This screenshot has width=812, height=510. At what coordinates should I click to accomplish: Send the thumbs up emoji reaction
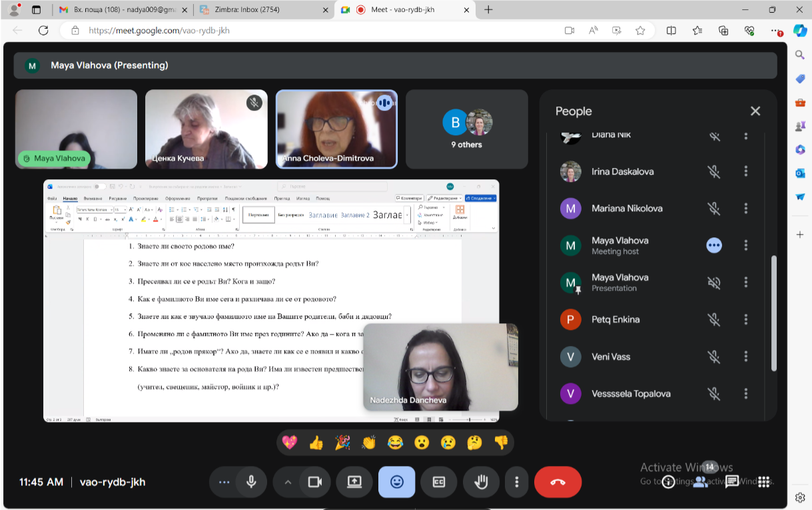point(316,443)
